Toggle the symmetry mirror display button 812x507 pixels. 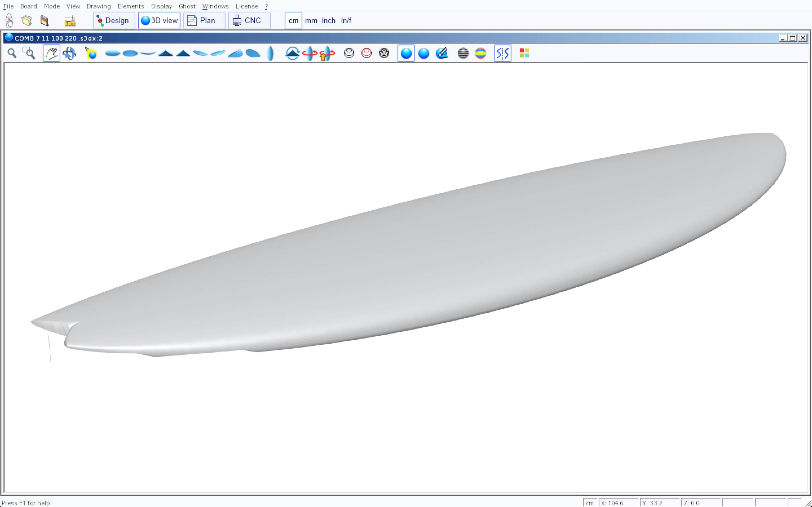[x=502, y=53]
